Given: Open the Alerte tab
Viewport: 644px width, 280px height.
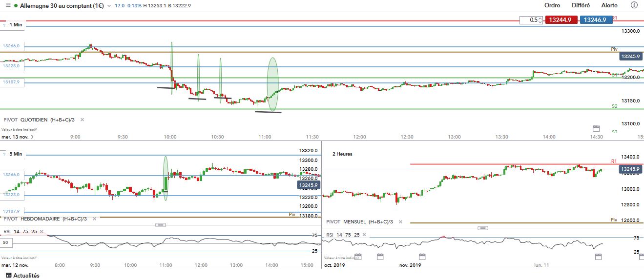Looking at the screenshot, I should pos(609,5).
